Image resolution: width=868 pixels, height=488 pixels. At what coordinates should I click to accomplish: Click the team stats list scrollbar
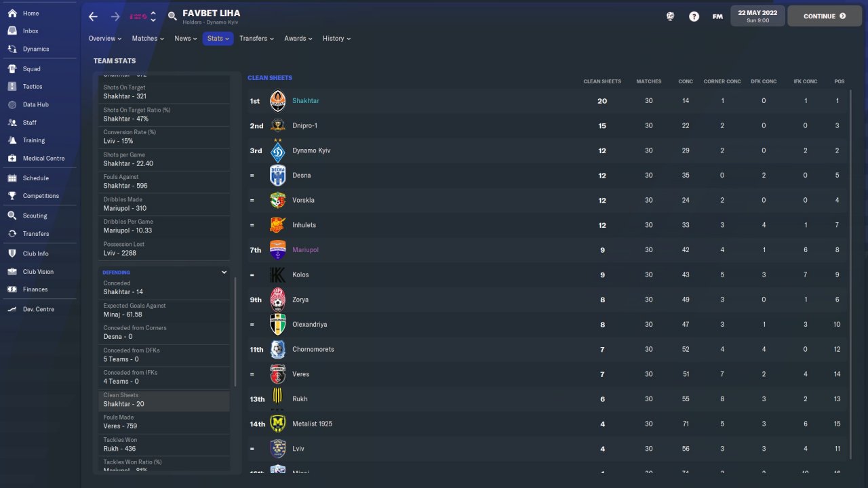pyautogui.click(x=235, y=332)
